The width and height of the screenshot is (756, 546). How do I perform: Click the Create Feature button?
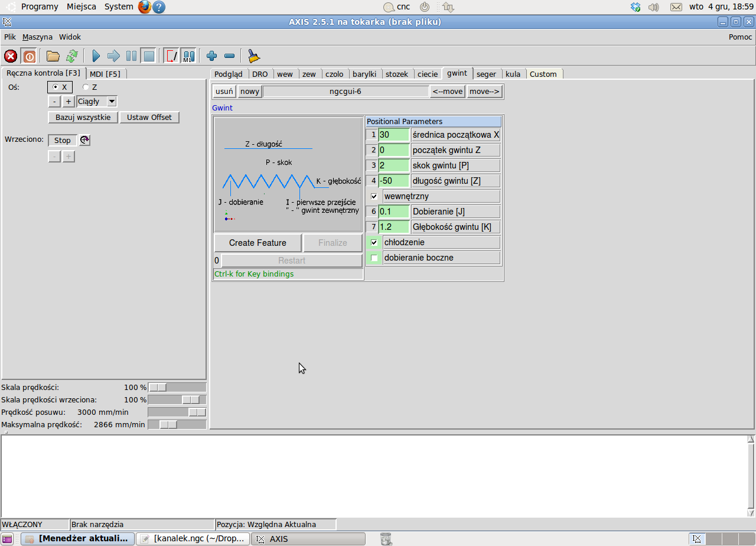click(258, 243)
